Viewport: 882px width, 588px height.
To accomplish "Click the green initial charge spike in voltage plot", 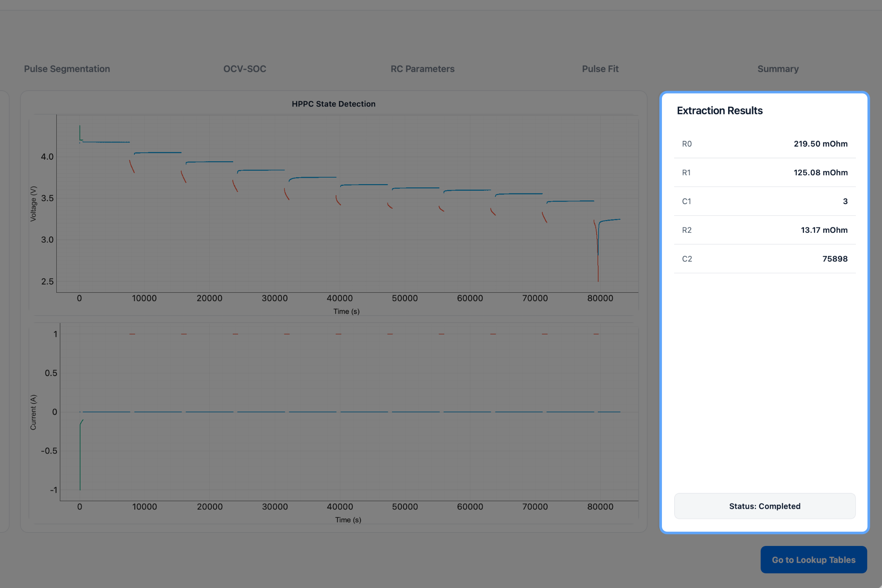I will [80, 132].
